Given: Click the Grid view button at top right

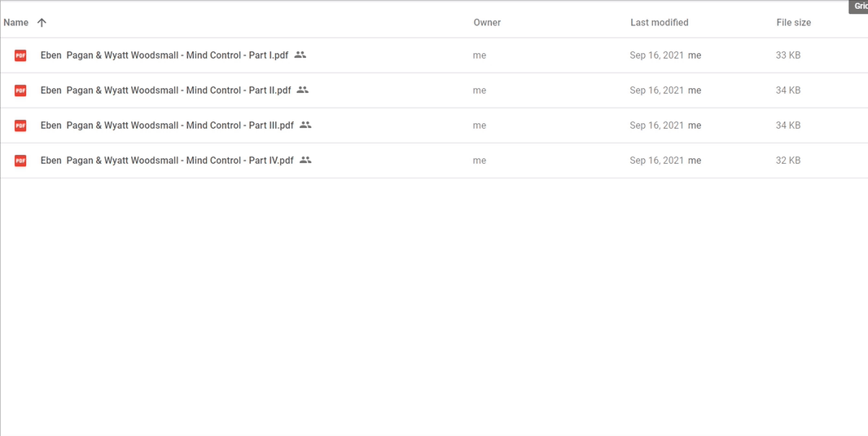Looking at the screenshot, I should pyautogui.click(x=859, y=6).
